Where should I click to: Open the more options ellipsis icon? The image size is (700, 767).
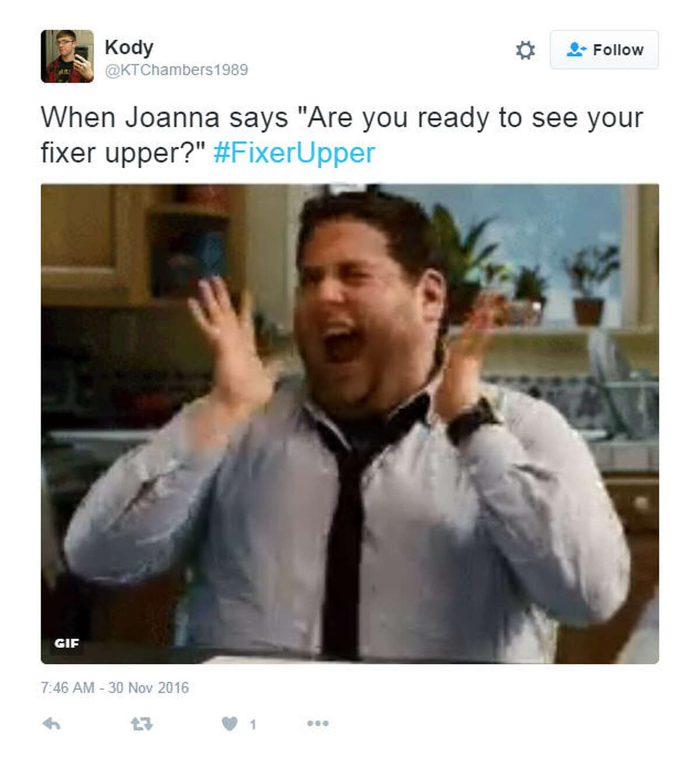coord(318,723)
